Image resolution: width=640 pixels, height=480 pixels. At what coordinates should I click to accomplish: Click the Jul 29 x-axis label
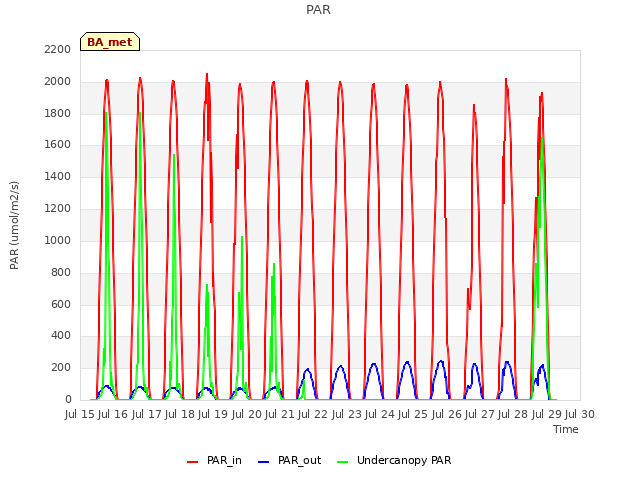point(547,414)
